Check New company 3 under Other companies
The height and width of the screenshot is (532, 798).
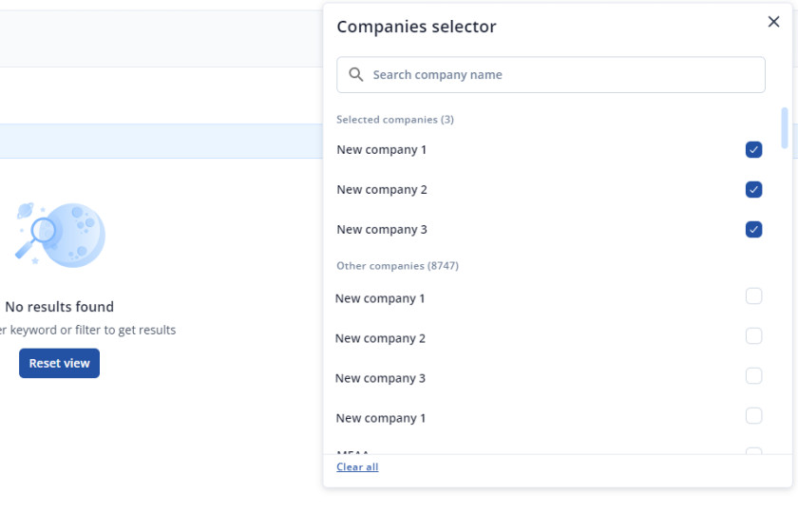click(x=753, y=375)
